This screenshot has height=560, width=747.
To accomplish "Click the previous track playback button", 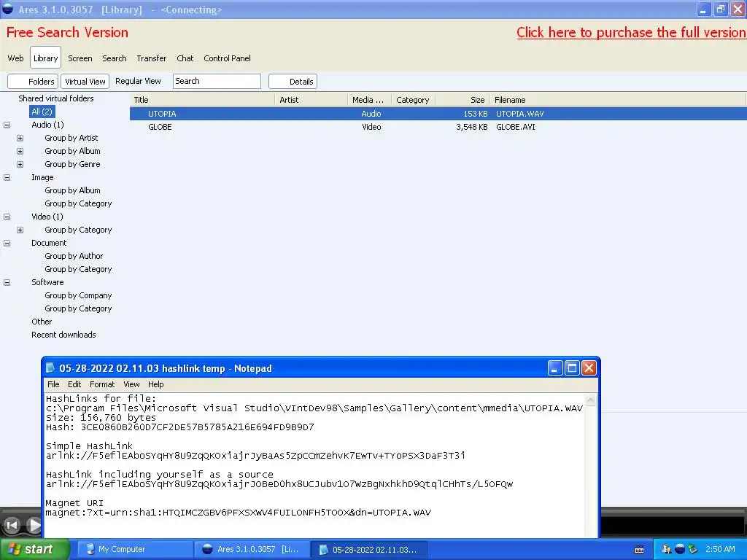I will (x=12, y=525).
